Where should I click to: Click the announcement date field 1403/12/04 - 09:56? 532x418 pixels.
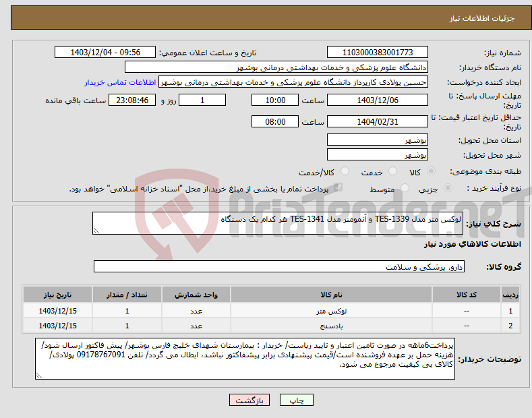pyautogui.click(x=105, y=53)
